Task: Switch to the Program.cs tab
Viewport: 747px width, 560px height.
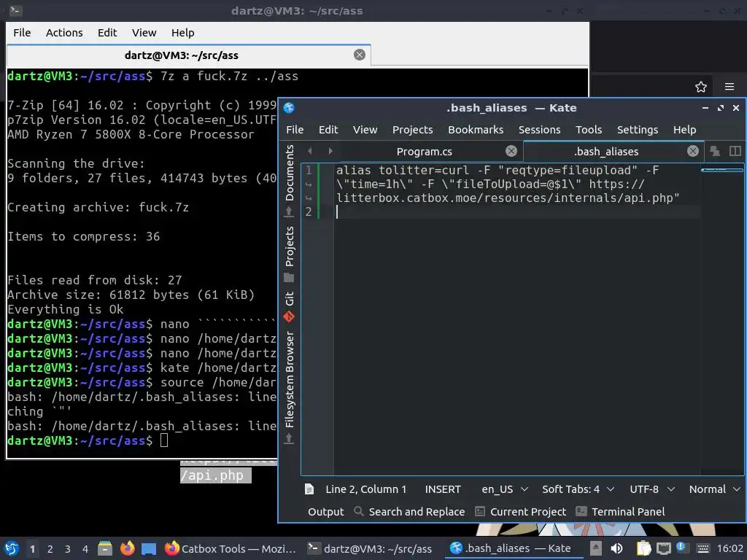Action: tap(424, 151)
